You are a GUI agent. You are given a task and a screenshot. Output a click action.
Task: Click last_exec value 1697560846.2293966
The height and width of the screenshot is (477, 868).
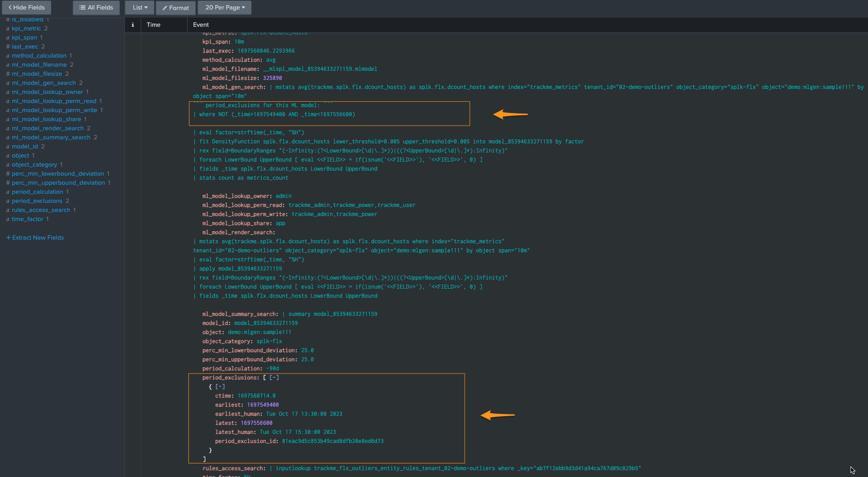tap(266, 51)
